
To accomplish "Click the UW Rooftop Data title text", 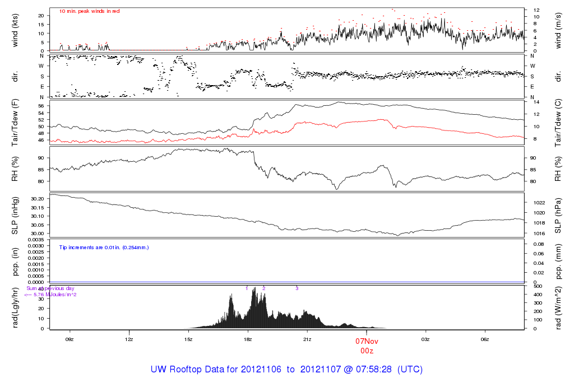I will tap(286, 370).
